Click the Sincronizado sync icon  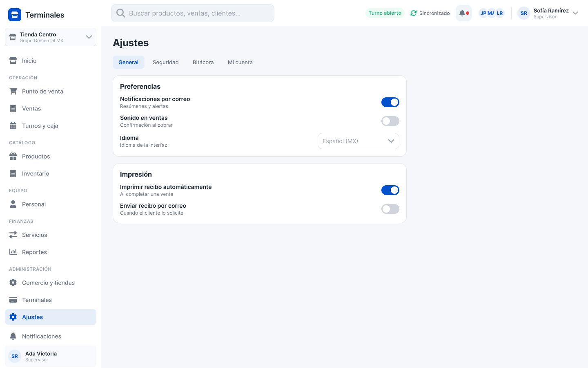[414, 13]
